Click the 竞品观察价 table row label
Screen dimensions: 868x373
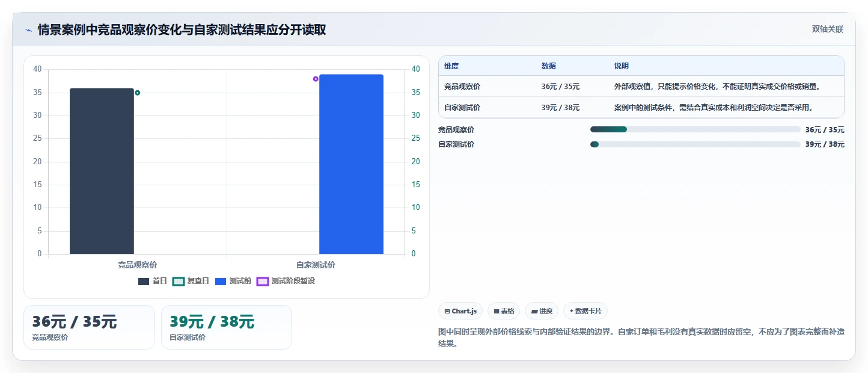point(462,87)
